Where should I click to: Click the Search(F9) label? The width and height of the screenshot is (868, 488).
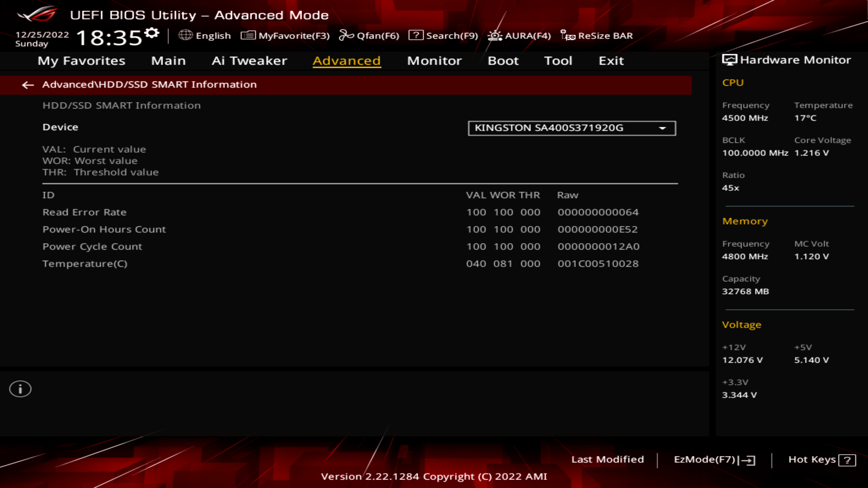coord(452,36)
